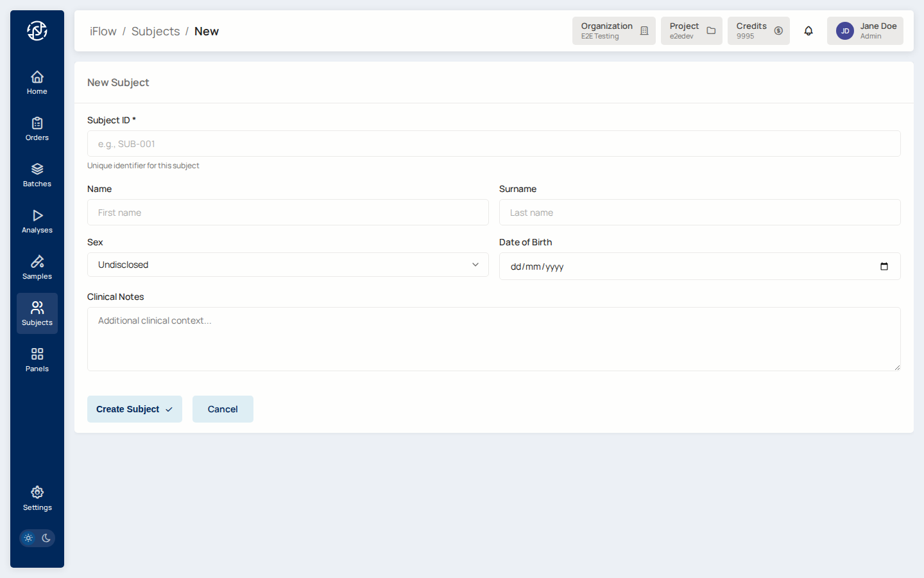
Task: Open Orders from the sidebar
Action: click(x=37, y=128)
